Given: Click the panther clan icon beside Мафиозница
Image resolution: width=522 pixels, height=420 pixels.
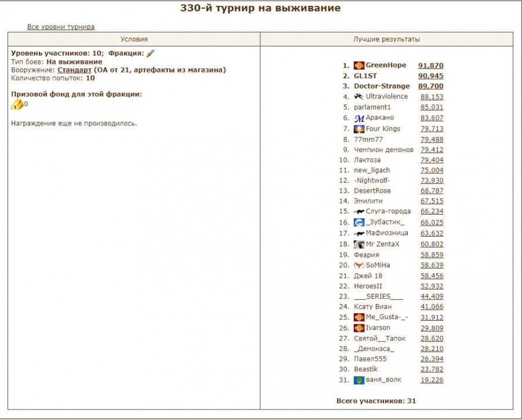Looking at the screenshot, I should click(359, 233).
